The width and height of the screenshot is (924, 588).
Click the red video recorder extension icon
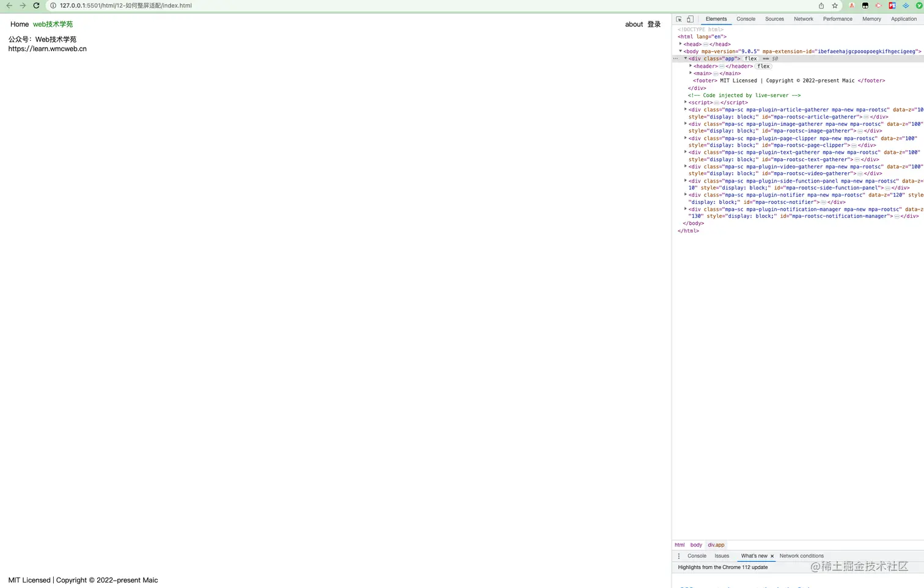pos(879,5)
